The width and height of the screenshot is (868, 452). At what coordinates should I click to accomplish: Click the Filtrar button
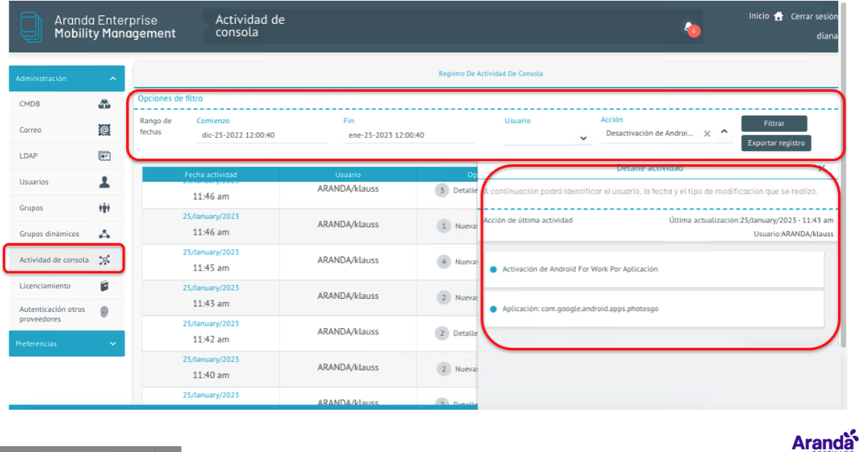coord(774,123)
